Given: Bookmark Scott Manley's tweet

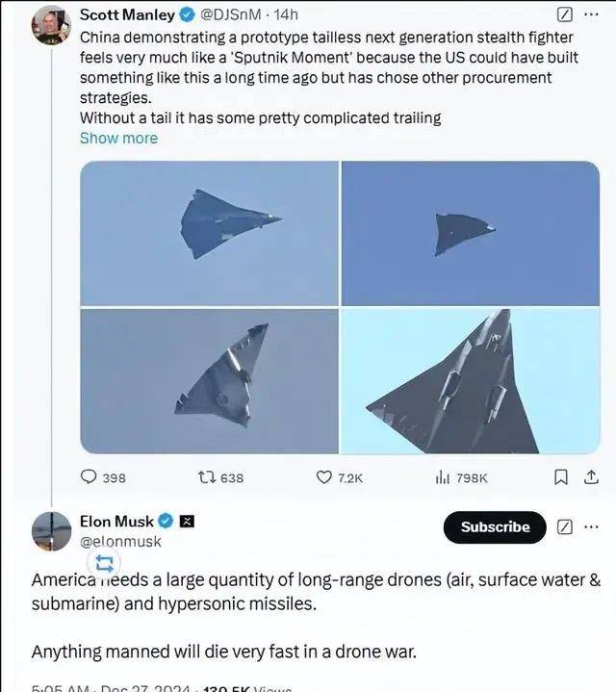Looking at the screenshot, I should (x=562, y=477).
